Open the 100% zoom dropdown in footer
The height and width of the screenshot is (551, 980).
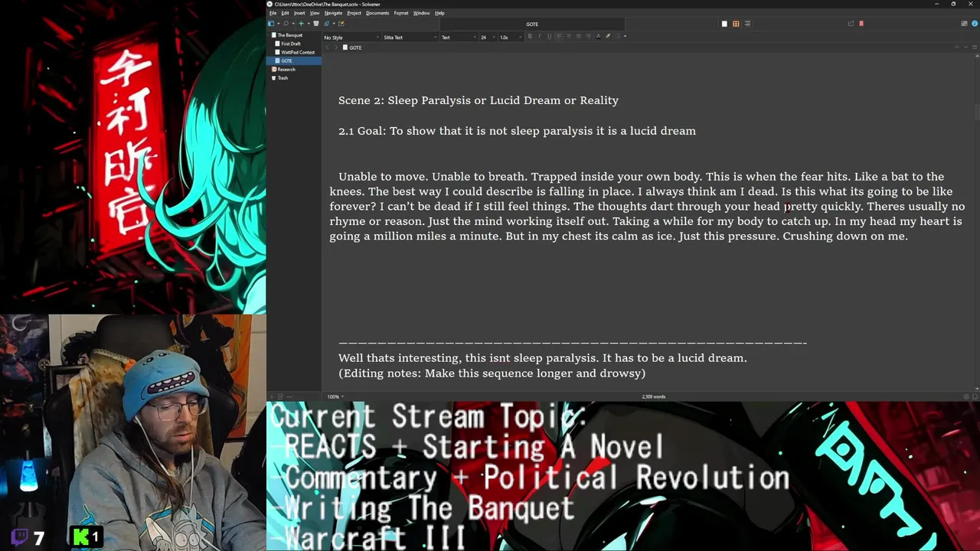click(x=335, y=396)
